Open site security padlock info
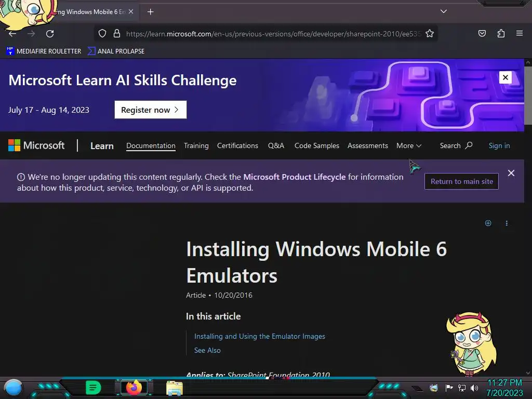The width and height of the screenshot is (532, 399). [117, 34]
